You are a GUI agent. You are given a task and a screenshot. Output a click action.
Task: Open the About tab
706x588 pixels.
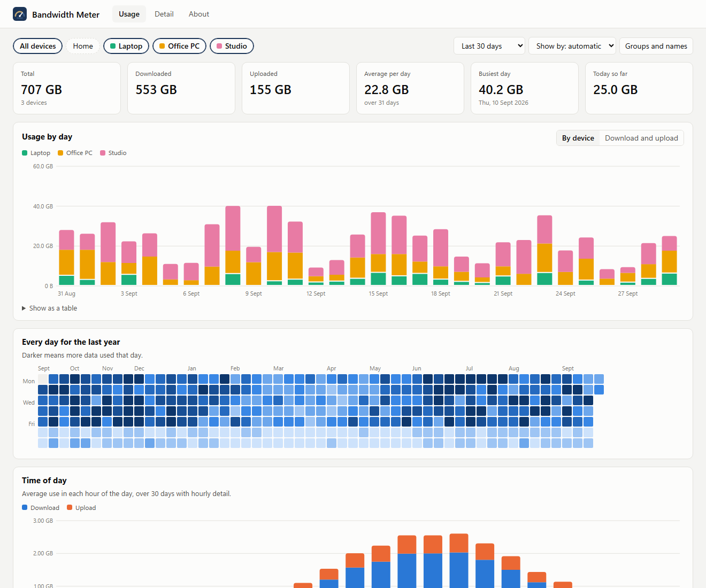pyautogui.click(x=199, y=14)
